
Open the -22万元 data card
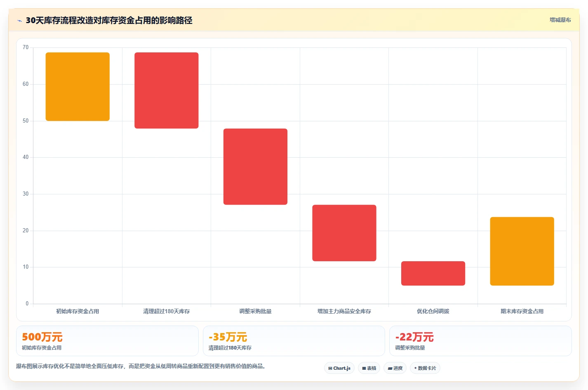pyautogui.click(x=480, y=341)
